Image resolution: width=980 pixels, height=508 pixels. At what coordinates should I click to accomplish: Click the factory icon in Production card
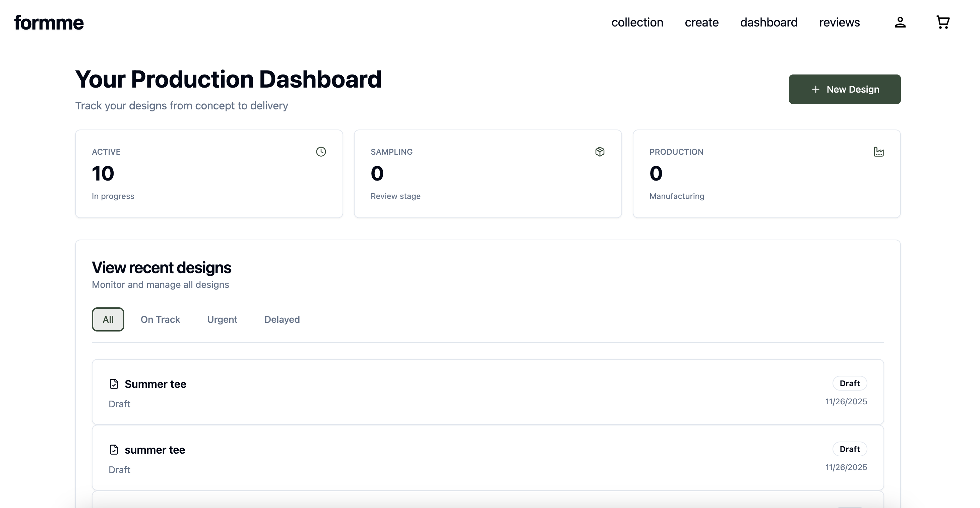(x=878, y=152)
